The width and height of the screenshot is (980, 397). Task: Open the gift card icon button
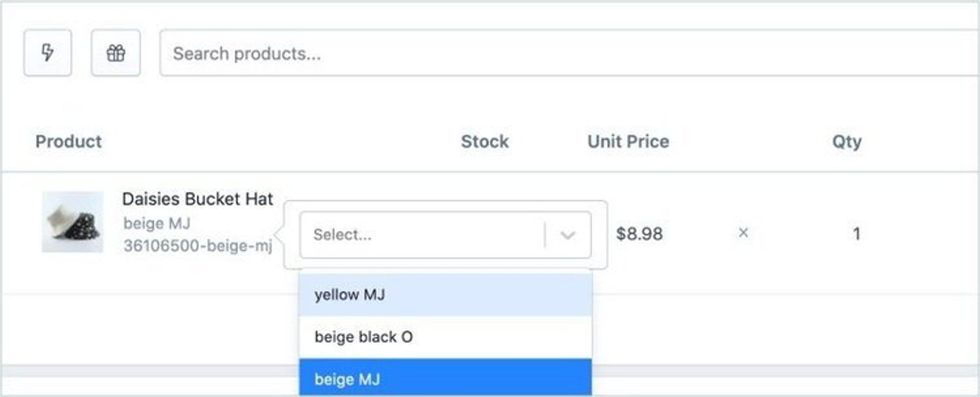(x=116, y=53)
